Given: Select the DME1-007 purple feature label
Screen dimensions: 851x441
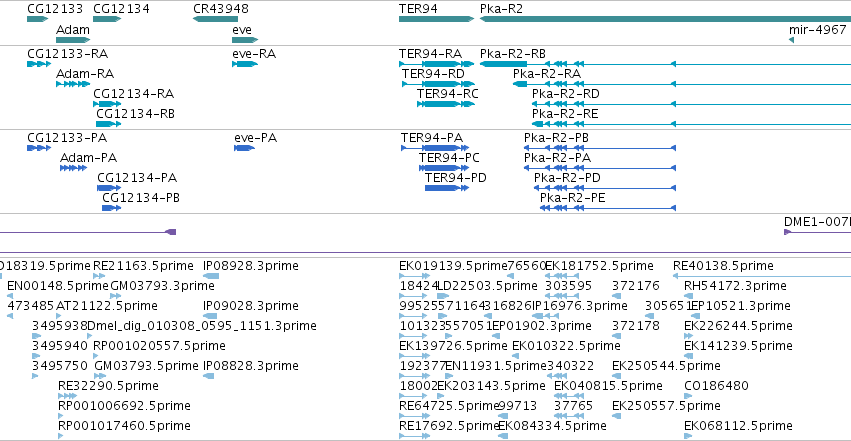Looking at the screenshot, I should tap(817, 222).
